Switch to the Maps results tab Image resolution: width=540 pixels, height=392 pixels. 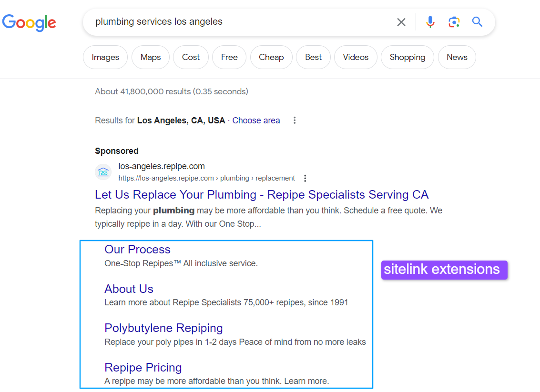click(150, 57)
